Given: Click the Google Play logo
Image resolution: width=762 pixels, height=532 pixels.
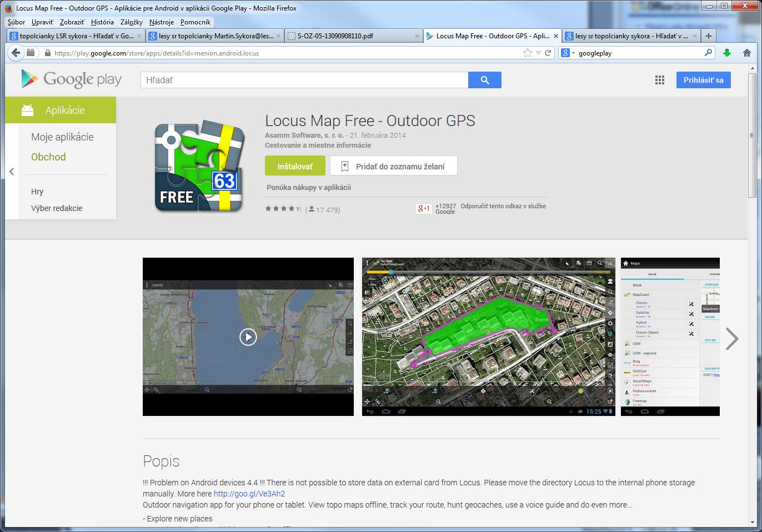Looking at the screenshot, I should pyautogui.click(x=71, y=79).
